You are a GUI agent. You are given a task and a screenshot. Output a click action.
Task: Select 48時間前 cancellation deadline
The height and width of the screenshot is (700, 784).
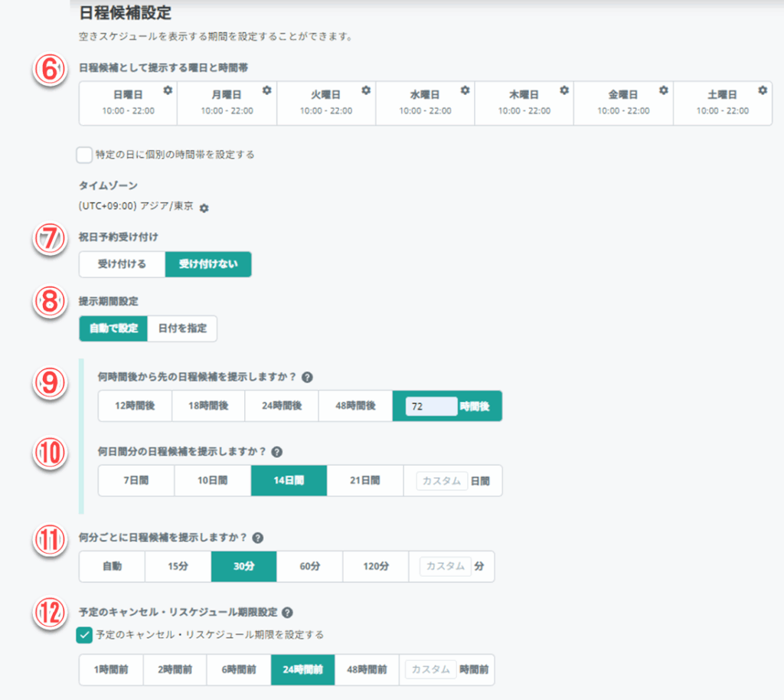pos(367,669)
